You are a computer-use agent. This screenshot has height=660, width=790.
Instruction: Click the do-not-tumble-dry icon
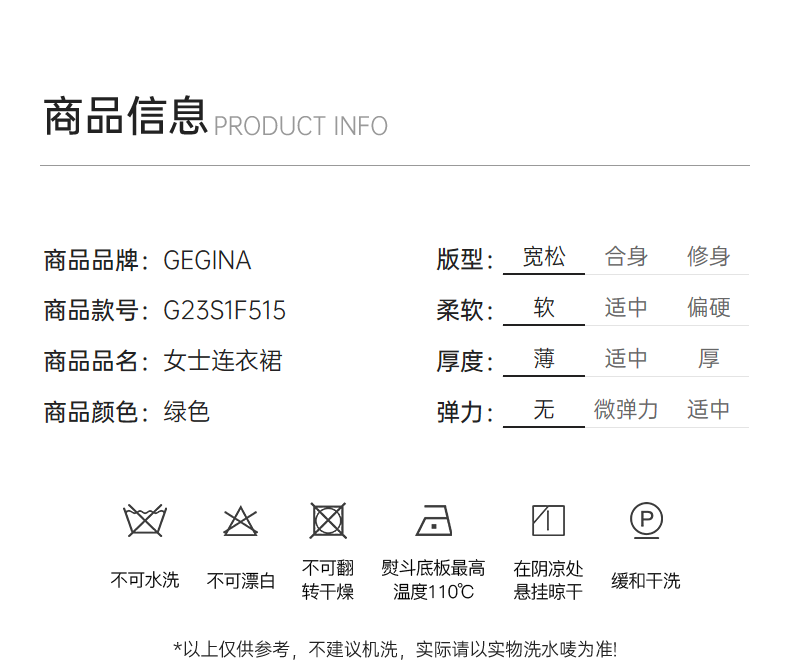[328, 521]
